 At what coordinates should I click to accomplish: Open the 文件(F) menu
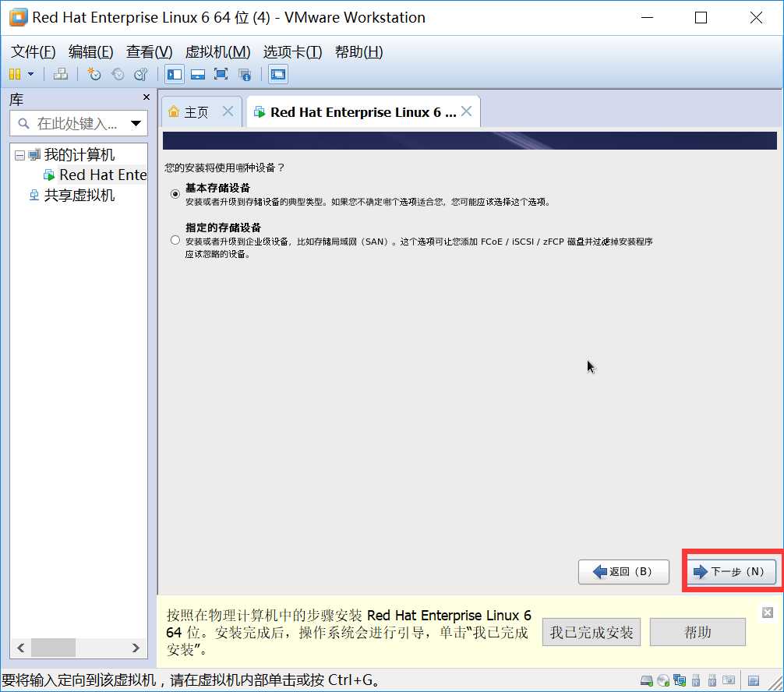33,52
